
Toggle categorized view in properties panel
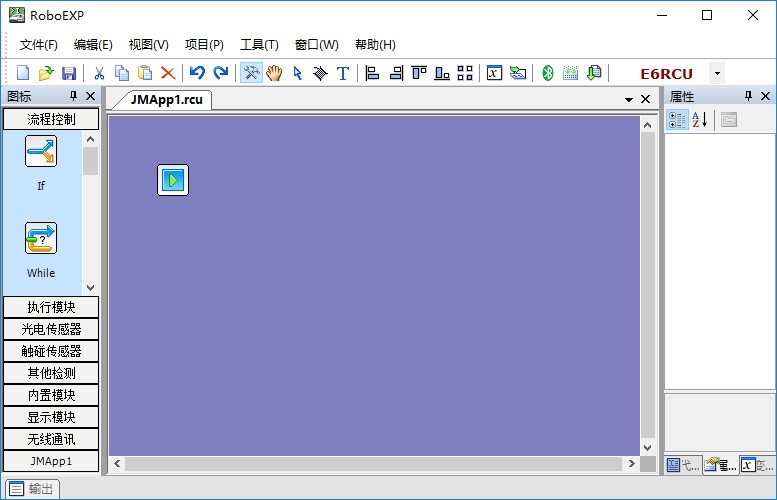point(677,120)
